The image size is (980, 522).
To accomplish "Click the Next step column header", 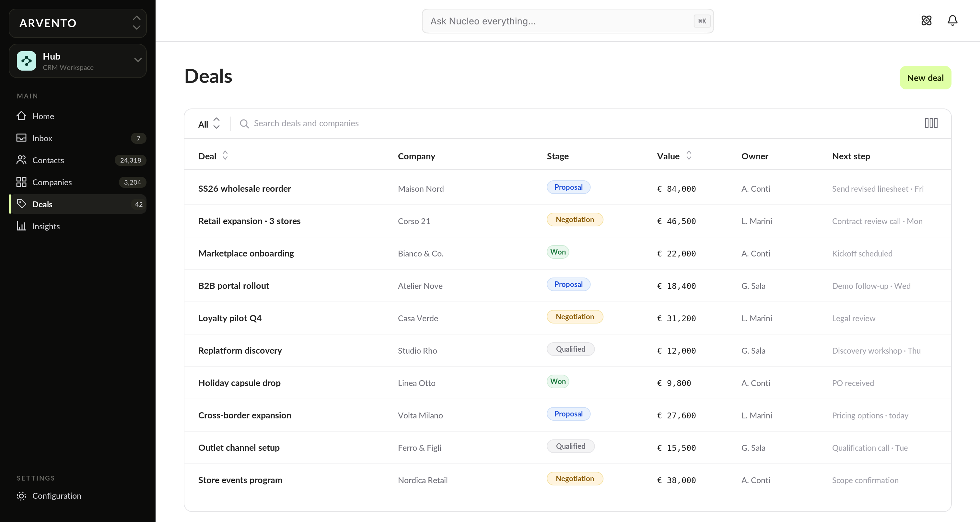I will (x=851, y=156).
